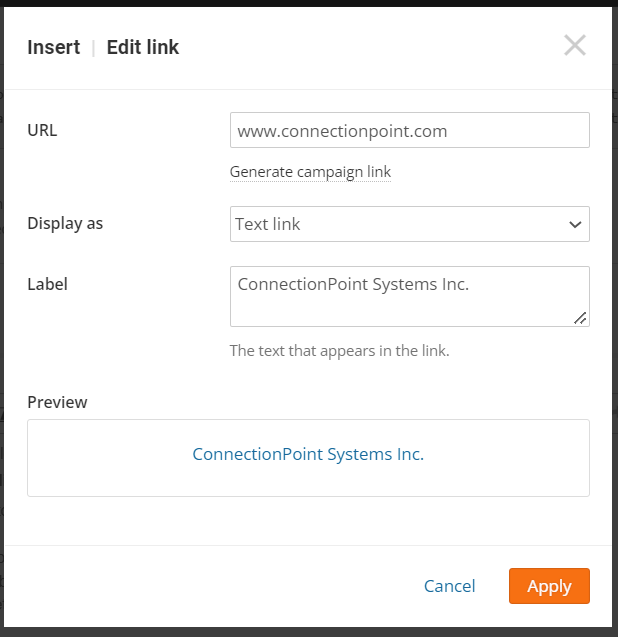618x637 pixels.
Task: Click the Insert heading text
Action: click(x=54, y=47)
